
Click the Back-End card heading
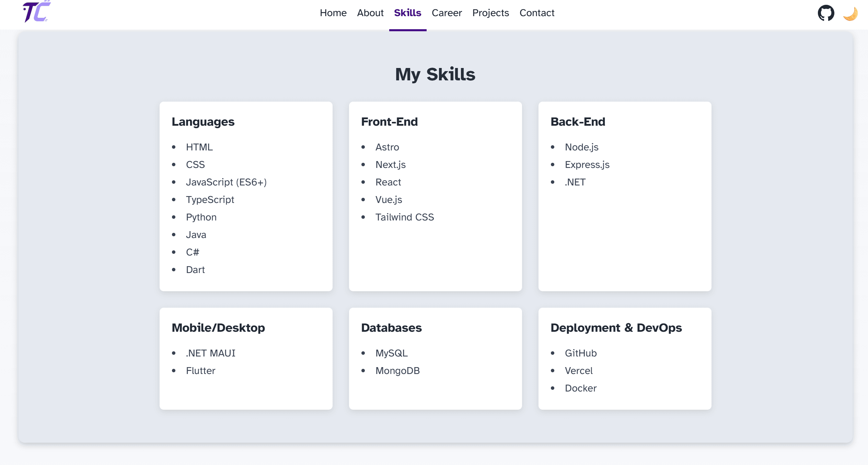coord(578,122)
